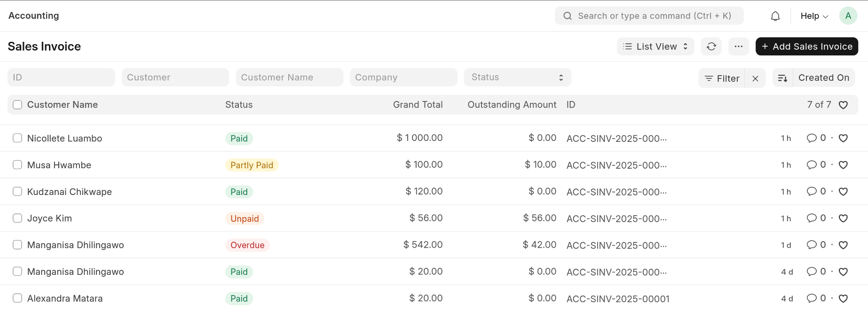Click the Unpaid status badge

point(245,219)
